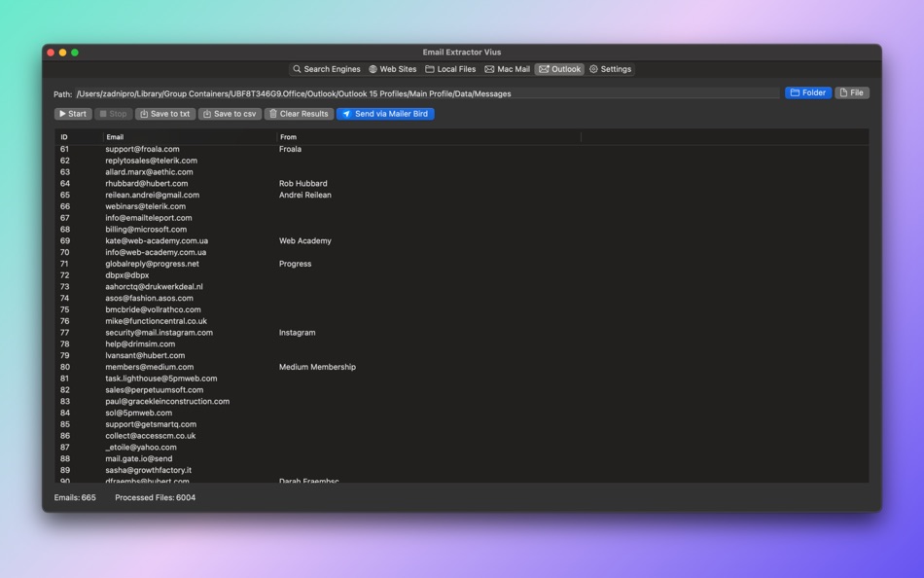Select the From column header
The image size is (924, 578).
point(286,136)
